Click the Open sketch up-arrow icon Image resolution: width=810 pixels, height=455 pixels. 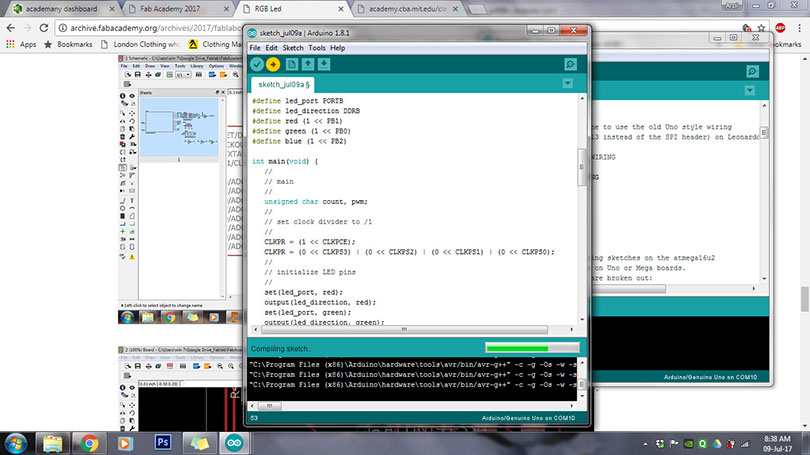pyautogui.click(x=308, y=64)
